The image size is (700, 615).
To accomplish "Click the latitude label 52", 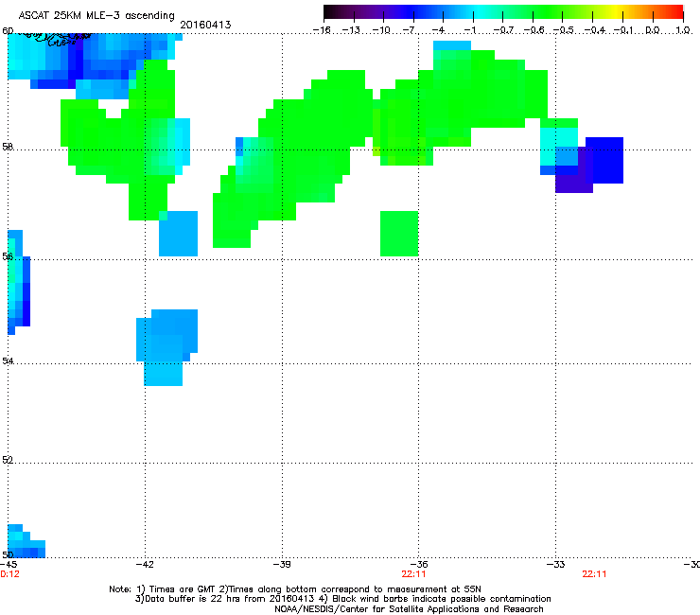I will pyautogui.click(x=8, y=460).
